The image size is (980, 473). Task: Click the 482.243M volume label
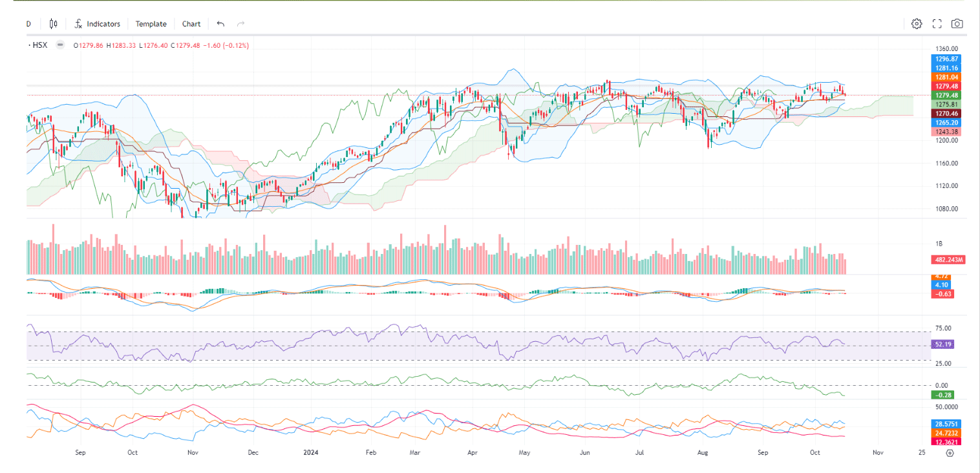click(x=948, y=260)
